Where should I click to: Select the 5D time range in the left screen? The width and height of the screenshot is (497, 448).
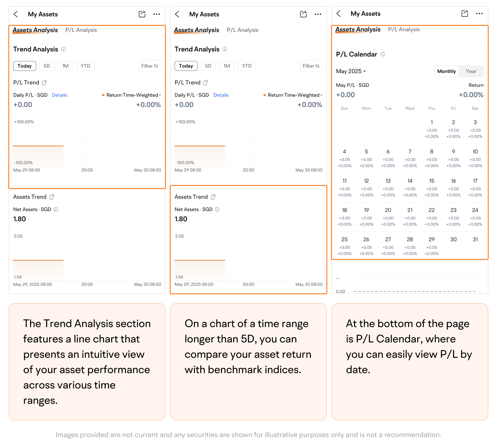(x=47, y=66)
